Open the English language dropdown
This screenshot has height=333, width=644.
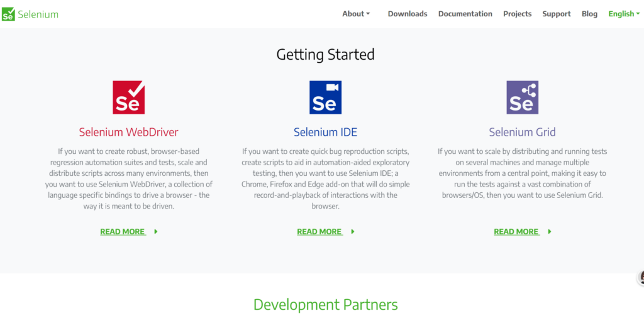(624, 14)
